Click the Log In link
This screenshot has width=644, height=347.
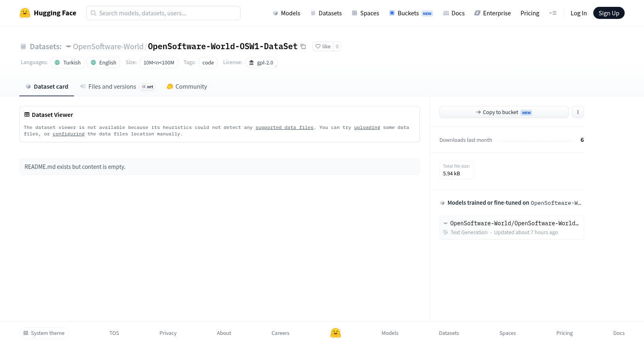[578, 13]
